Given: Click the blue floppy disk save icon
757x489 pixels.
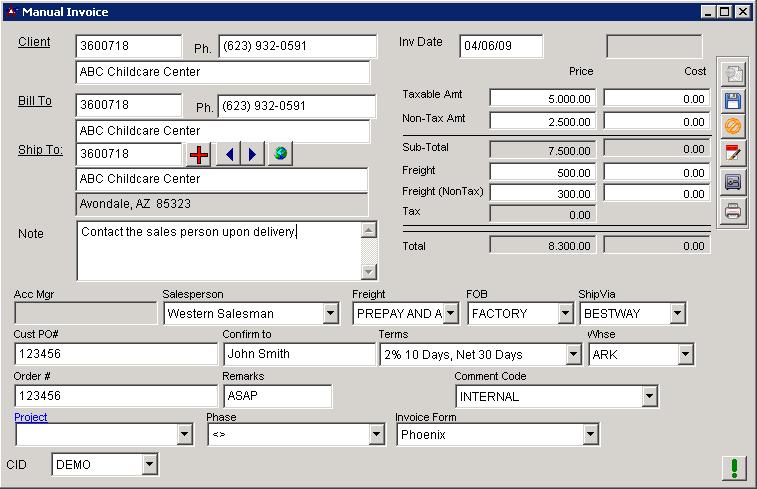Looking at the screenshot, I should pos(733,101).
